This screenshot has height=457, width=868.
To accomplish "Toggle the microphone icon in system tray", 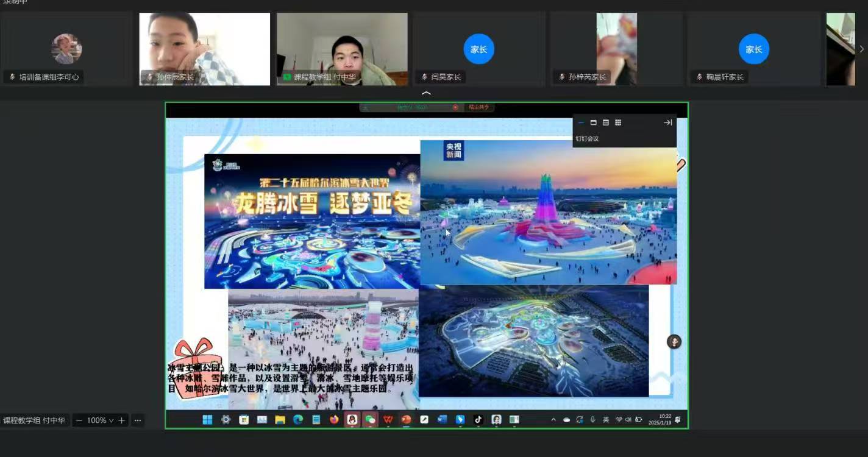I will coord(592,419).
